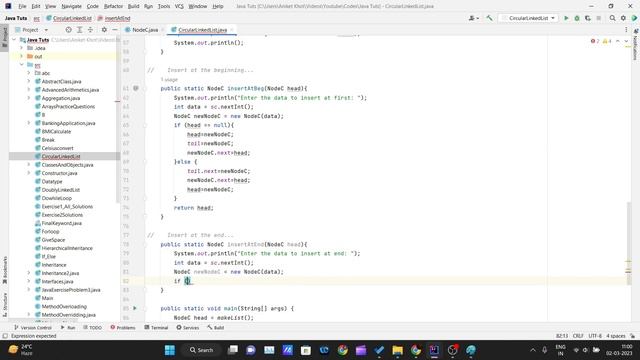The image size is (640, 360).
Task: Click the src breadcrumb
Action: pyautogui.click(x=36, y=18)
